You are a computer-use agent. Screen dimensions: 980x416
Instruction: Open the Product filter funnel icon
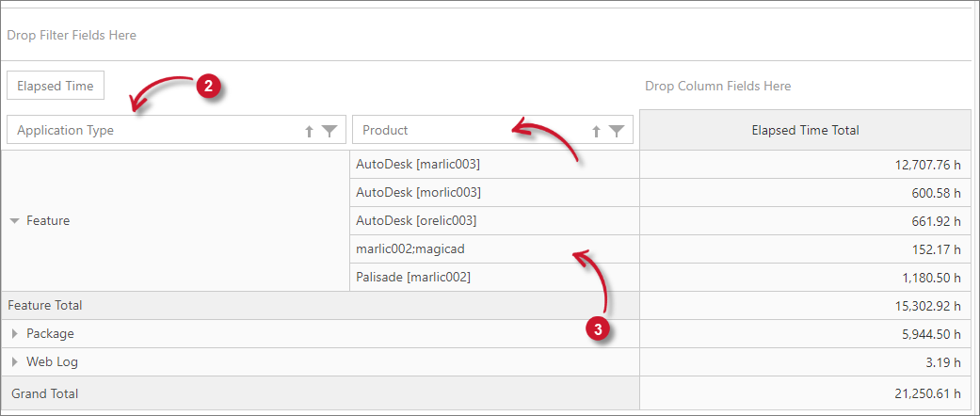pos(617,131)
